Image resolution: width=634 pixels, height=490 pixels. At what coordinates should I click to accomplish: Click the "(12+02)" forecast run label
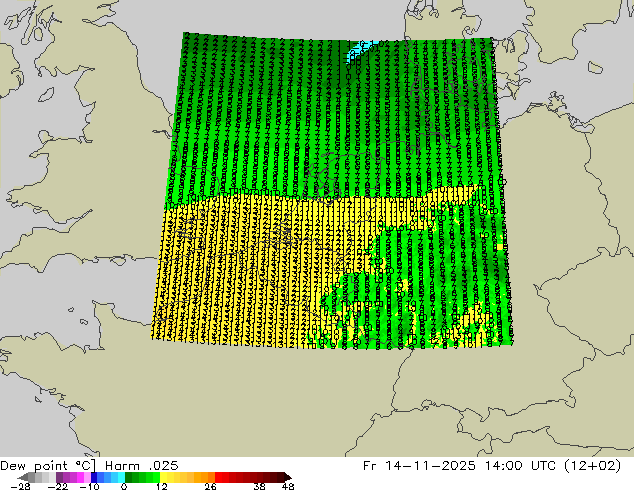pyautogui.click(x=594, y=466)
